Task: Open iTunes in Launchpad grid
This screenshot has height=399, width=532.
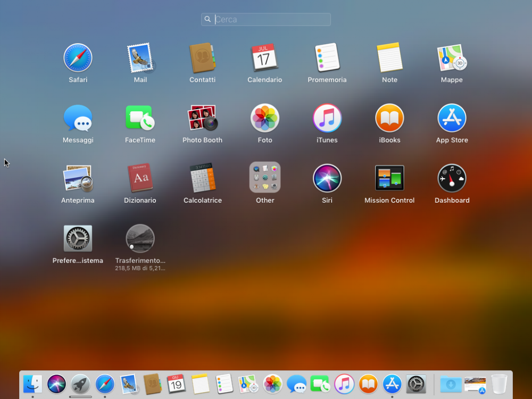Action: (327, 118)
